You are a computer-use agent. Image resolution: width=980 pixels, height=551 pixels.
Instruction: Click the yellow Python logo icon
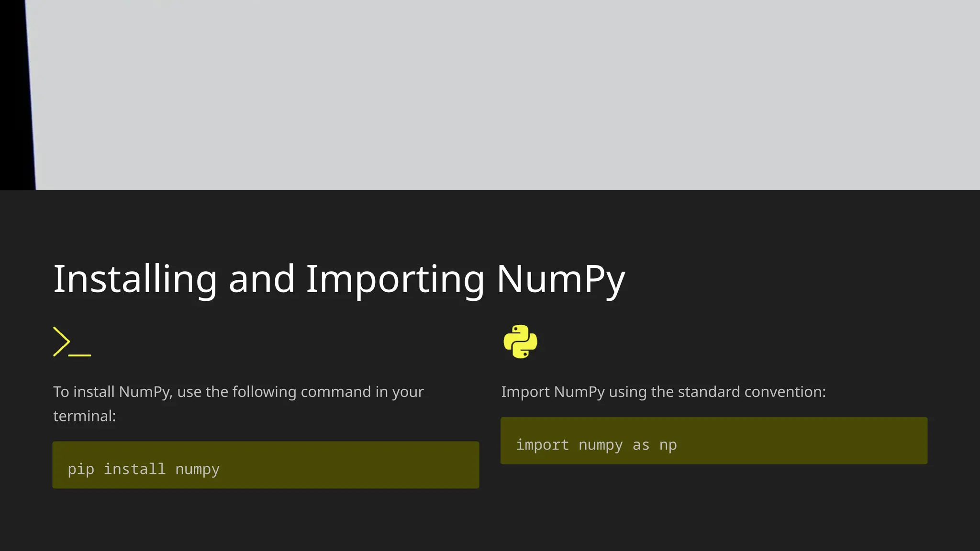point(520,342)
